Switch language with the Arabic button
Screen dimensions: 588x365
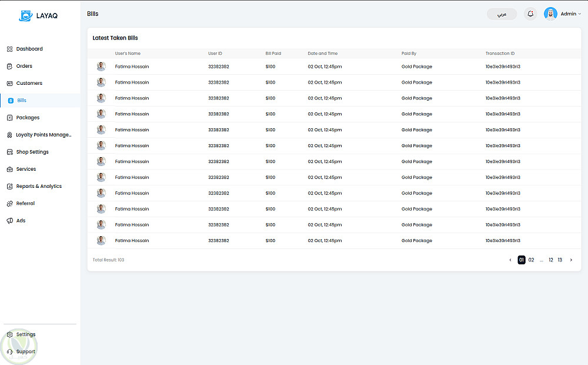tap(502, 14)
